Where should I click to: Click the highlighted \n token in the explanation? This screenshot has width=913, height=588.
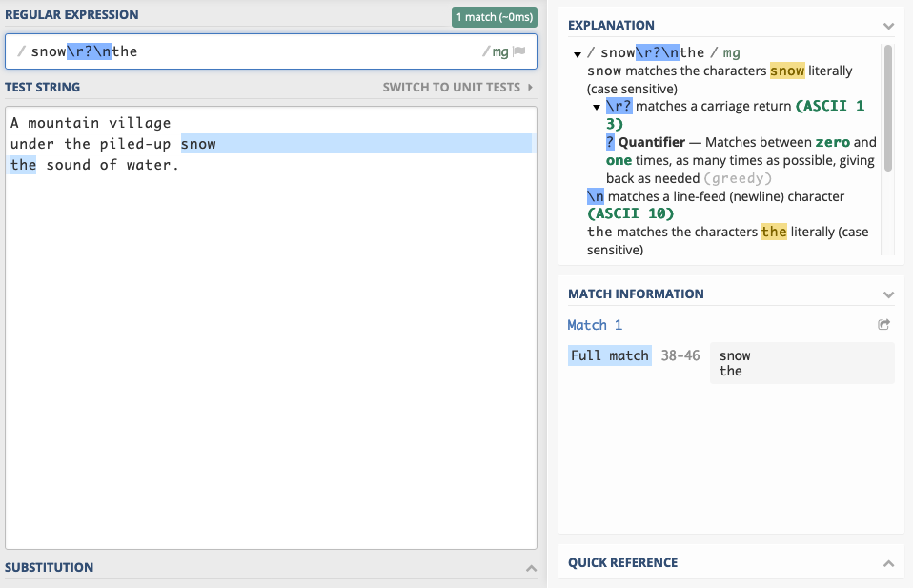pos(597,195)
